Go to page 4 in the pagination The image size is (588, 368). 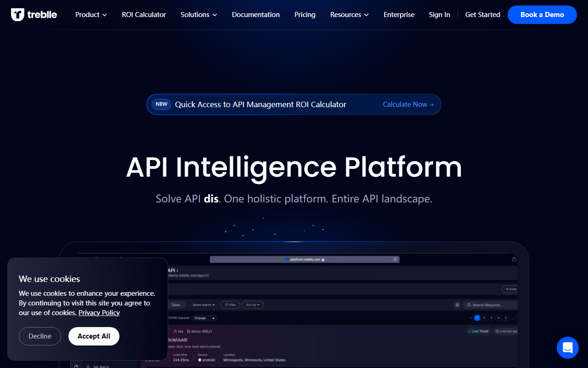(x=498, y=318)
